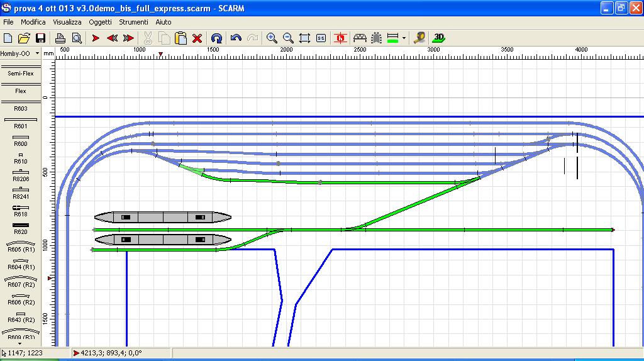Choose the R643 (R2) track
644x361 pixels.
click(x=21, y=317)
